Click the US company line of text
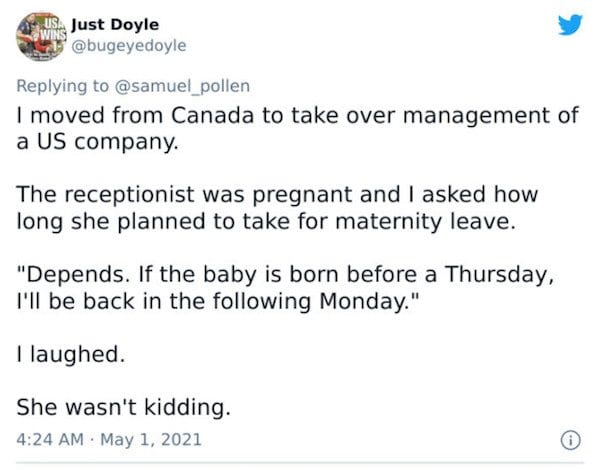600x470 pixels. click(x=98, y=142)
